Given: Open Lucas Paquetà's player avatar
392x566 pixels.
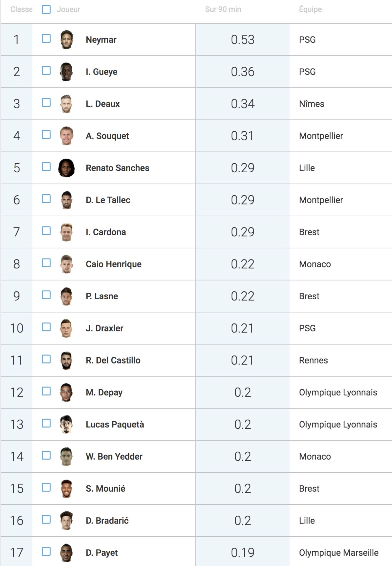Looking at the screenshot, I should 66,424.
